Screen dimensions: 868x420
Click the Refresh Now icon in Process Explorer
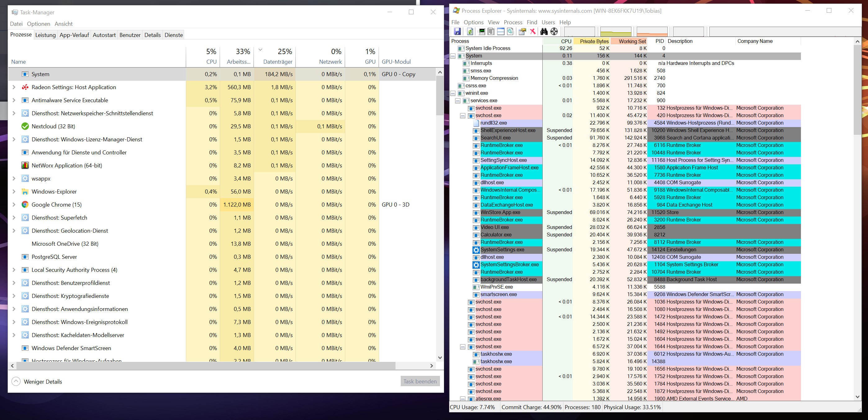[x=470, y=32]
